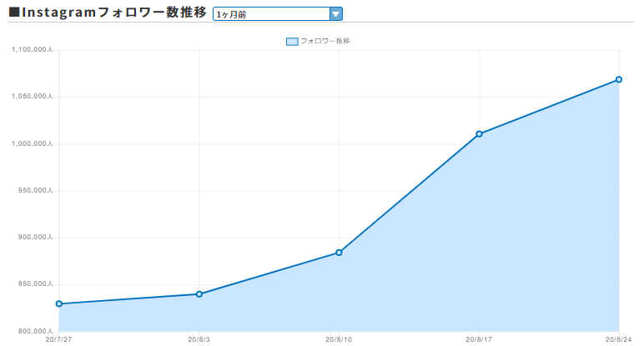
Task: Select the data point at 20/8/24
Action: (x=619, y=79)
